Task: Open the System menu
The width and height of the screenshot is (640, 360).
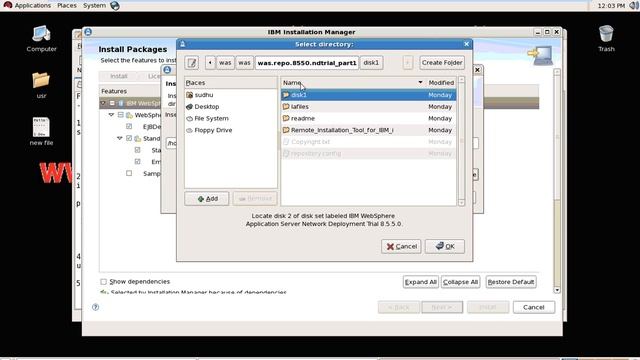Action: 94,6
